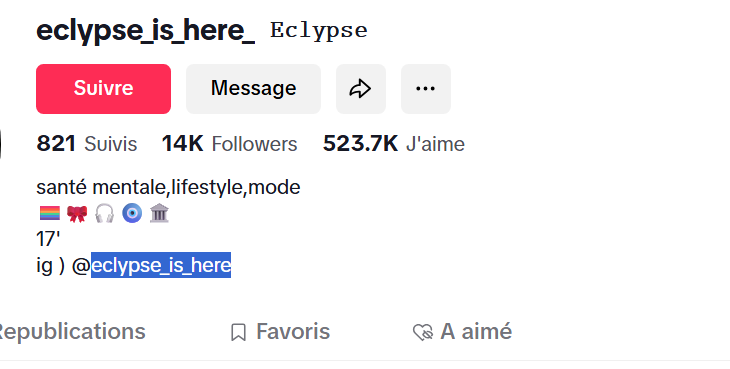Select the A aimé tab

tap(462, 332)
